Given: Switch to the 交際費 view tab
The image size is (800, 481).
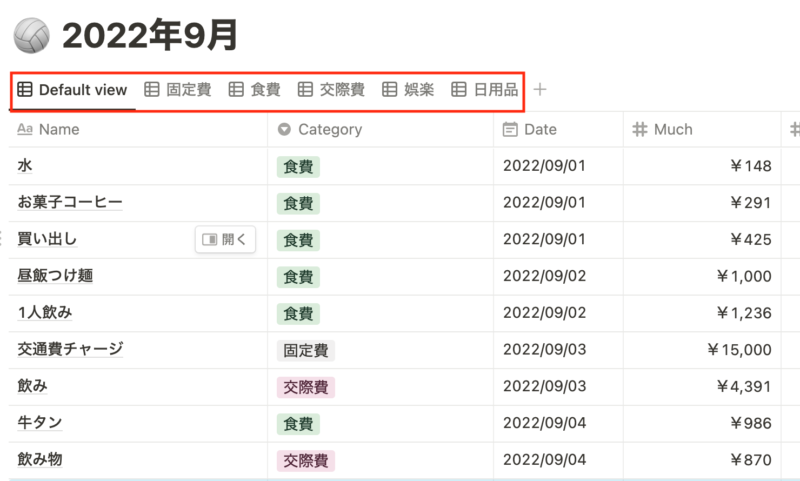Looking at the screenshot, I should click(x=331, y=90).
